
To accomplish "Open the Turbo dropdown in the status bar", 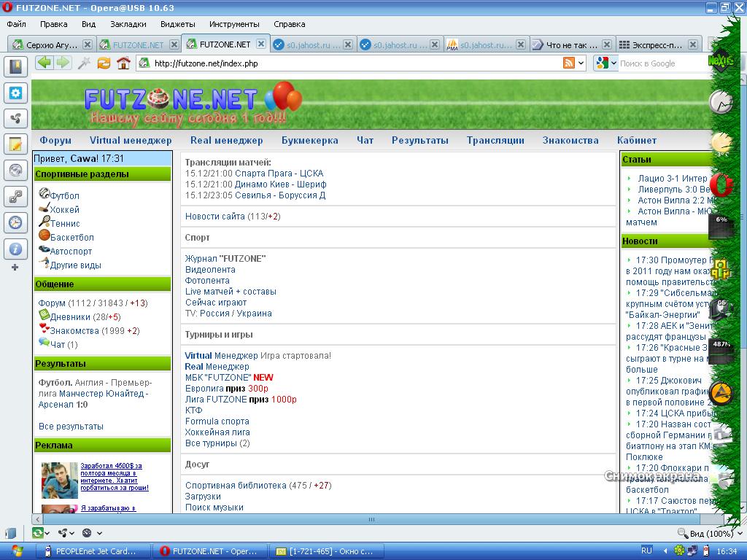I will tap(99, 533).
